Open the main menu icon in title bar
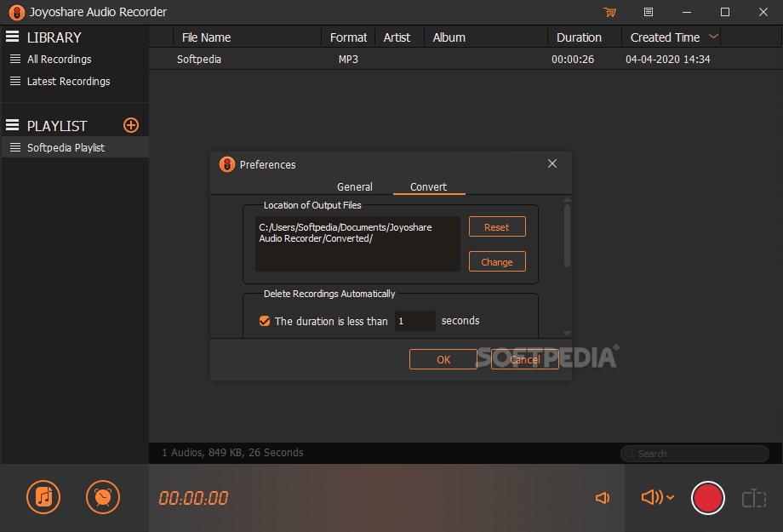The image size is (783, 532). [x=648, y=12]
